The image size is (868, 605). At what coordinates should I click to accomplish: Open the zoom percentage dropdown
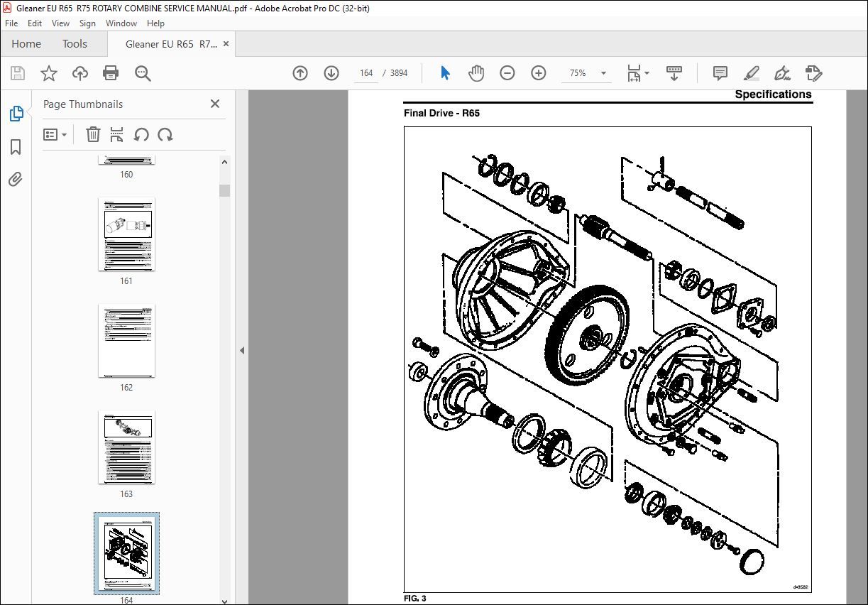tap(603, 72)
